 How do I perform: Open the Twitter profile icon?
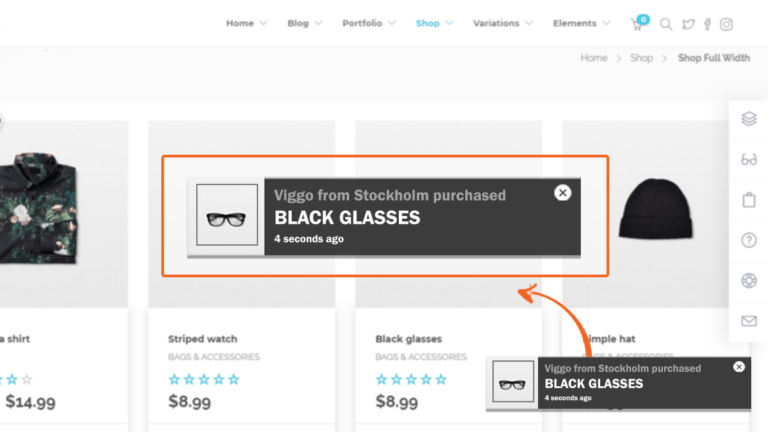pyautogui.click(x=688, y=24)
